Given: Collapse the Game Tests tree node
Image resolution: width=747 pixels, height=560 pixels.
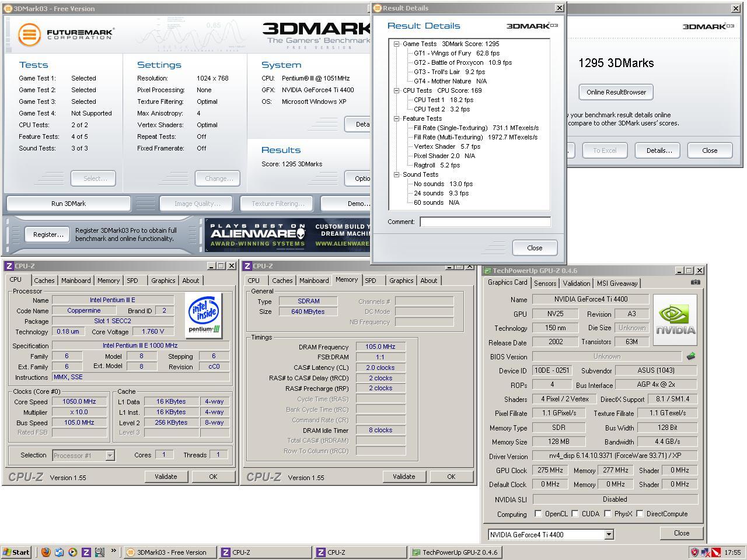Looking at the screenshot, I should pos(397,44).
